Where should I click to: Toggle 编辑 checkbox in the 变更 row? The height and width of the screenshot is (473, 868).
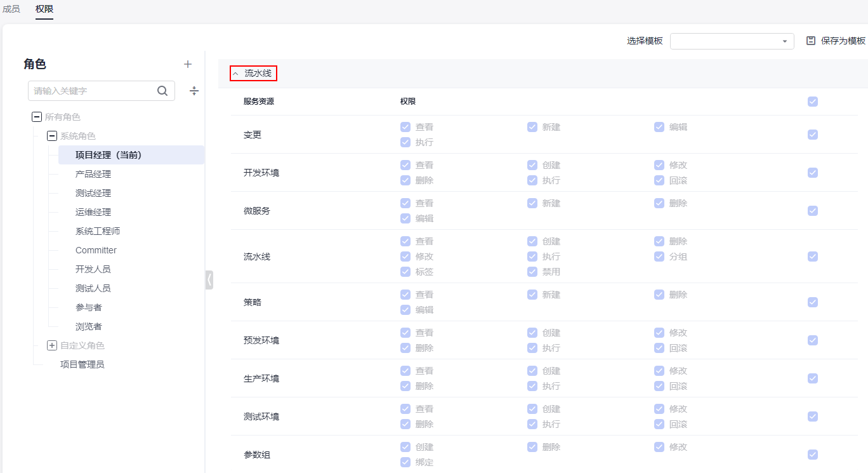659,127
